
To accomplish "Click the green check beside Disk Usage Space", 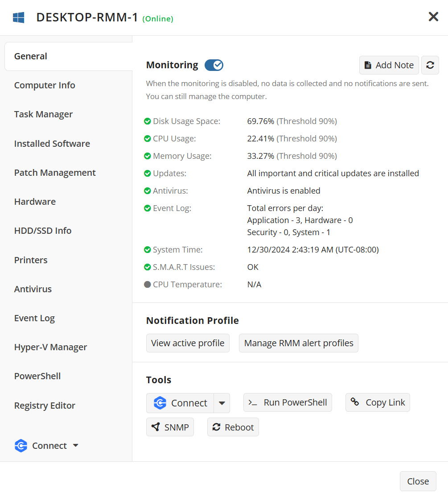I will click(x=148, y=121).
